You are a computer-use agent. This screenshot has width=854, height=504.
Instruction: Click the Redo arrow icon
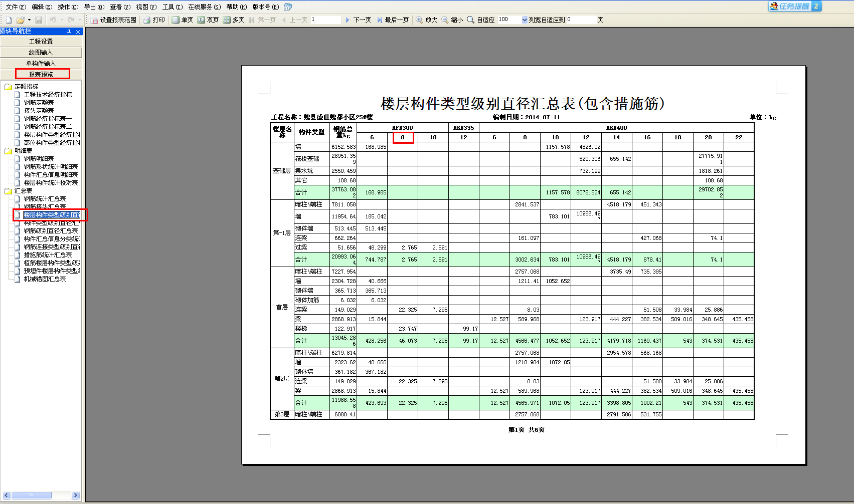click(71, 20)
